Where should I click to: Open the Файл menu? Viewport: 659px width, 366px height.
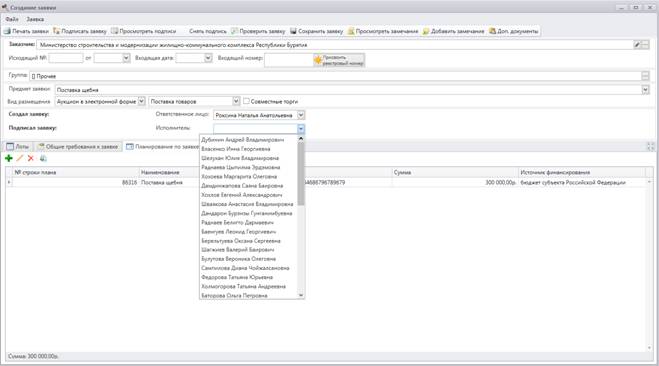[x=12, y=19]
